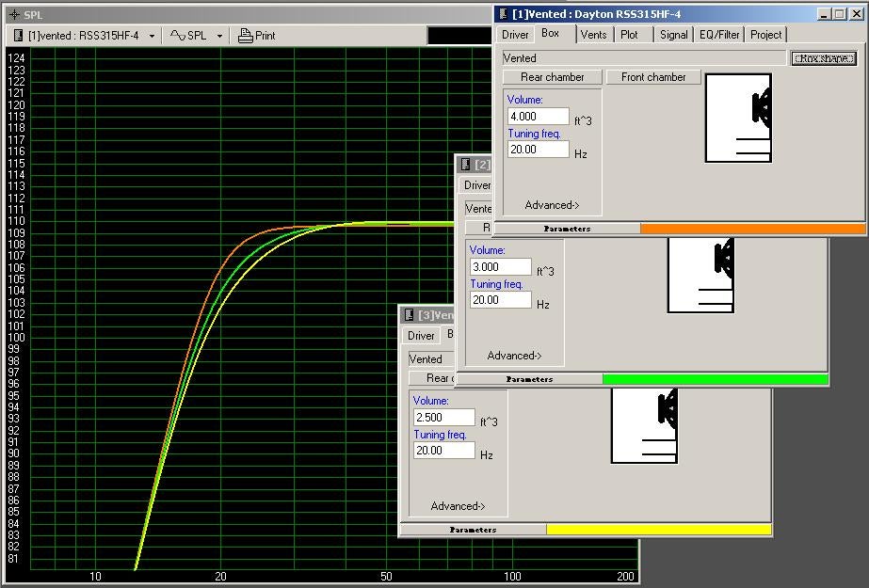Viewport: 869px width, 588px height.
Task: Click the partly hidden Rear chamber button in window [3]
Action: (x=432, y=378)
